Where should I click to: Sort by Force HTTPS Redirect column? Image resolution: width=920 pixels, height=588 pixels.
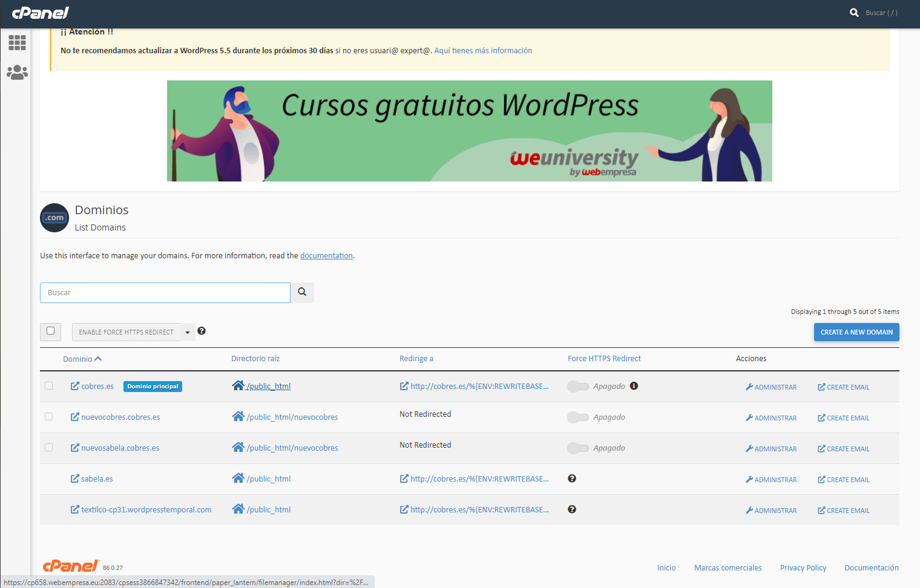coord(604,359)
